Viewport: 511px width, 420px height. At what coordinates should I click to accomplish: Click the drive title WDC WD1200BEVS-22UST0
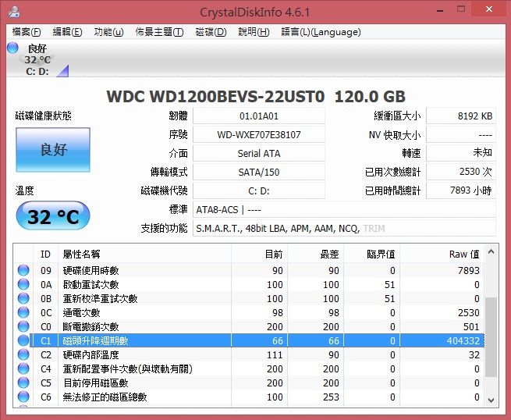click(x=215, y=97)
